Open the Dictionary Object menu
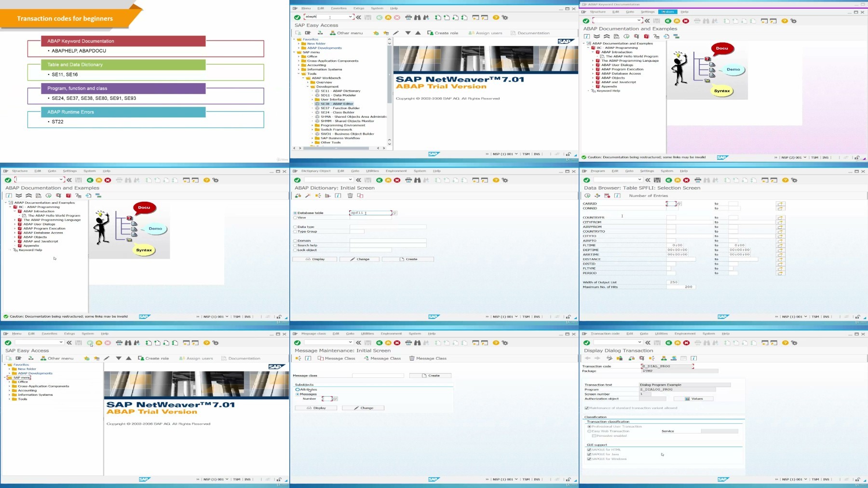The height and width of the screenshot is (488, 868). [x=316, y=171]
